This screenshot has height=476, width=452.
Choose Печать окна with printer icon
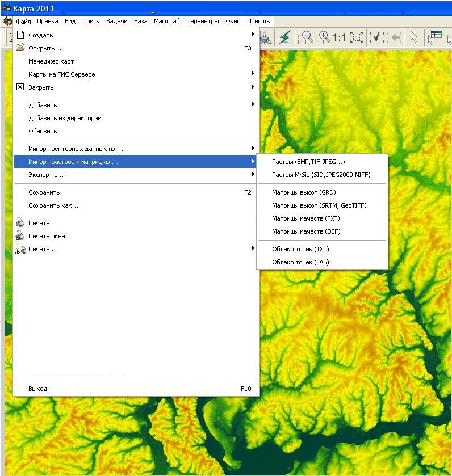click(x=47, y=236)
